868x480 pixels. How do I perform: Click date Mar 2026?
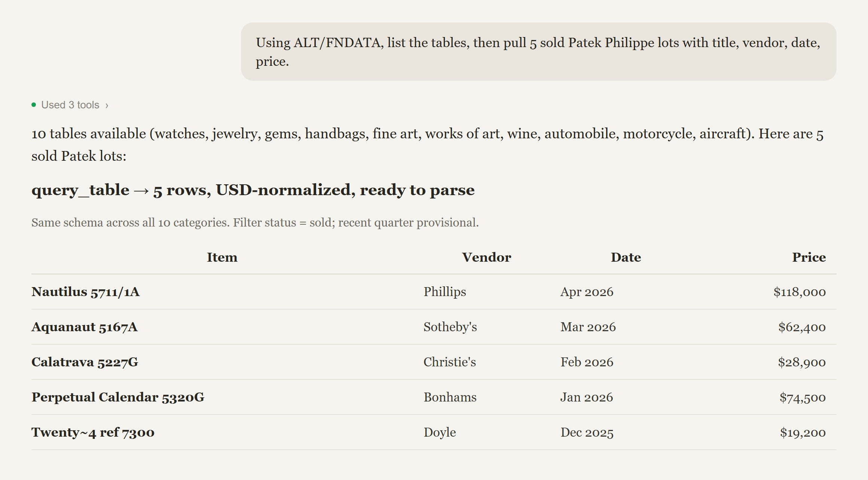pos(588,327)
